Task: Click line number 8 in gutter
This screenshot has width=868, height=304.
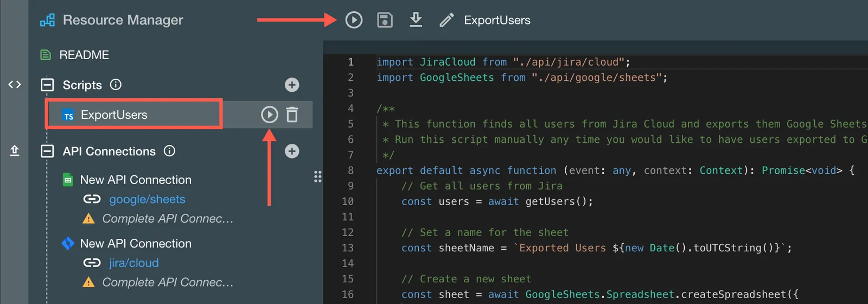Action: click(350, 170)
